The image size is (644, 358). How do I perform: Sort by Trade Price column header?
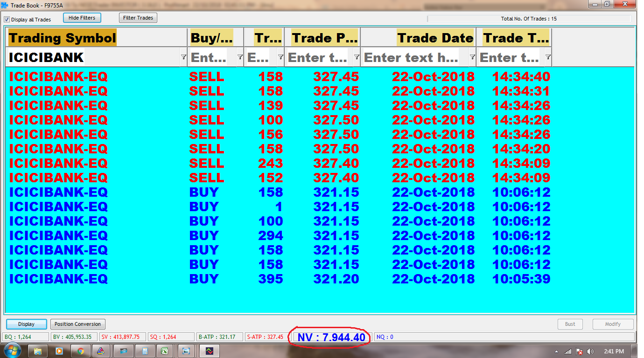(x=322, y=37)
